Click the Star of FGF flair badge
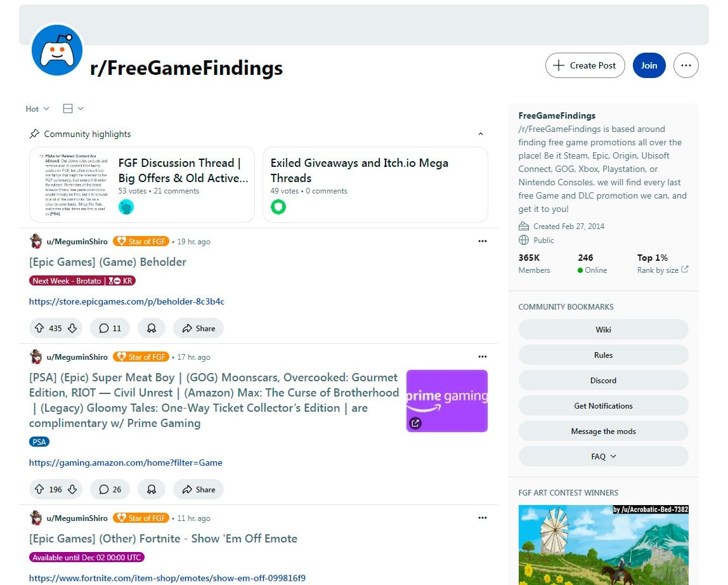The width and height of the screenshot is (728, 585). 141,241
